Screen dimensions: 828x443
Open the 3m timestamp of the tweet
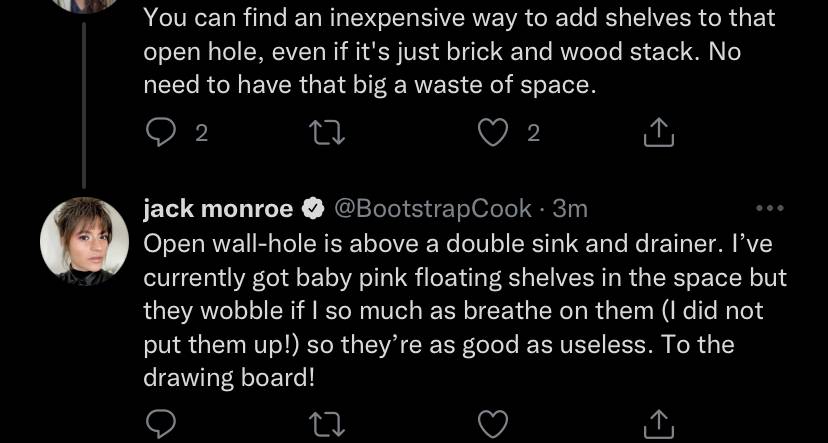570,210
